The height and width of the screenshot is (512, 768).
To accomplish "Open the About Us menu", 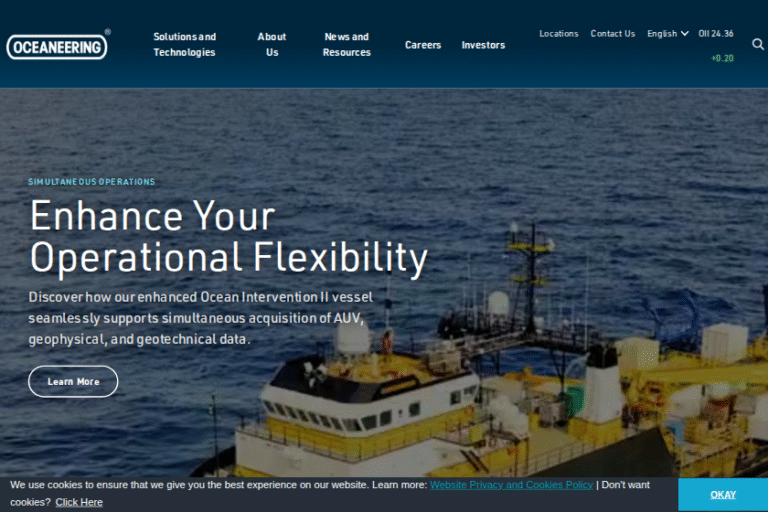I will tap(272, 45).
